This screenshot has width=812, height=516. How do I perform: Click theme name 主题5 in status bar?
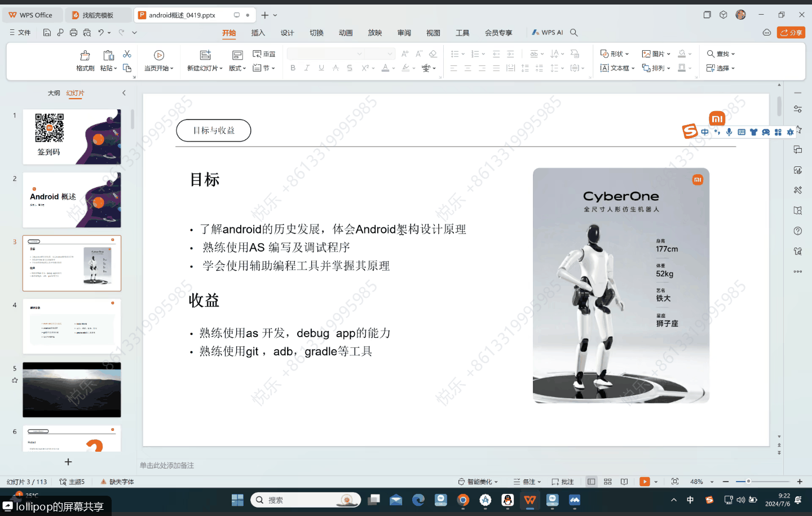[72, 482]
